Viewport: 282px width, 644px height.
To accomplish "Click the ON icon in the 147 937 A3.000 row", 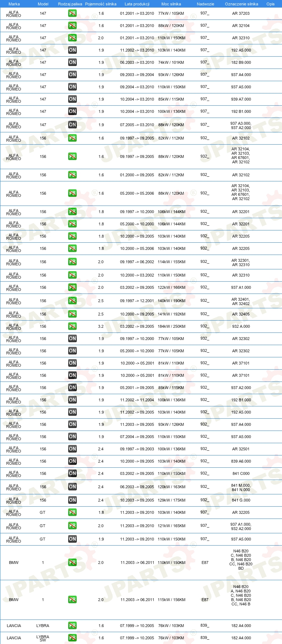I will [x=72, y=125].
